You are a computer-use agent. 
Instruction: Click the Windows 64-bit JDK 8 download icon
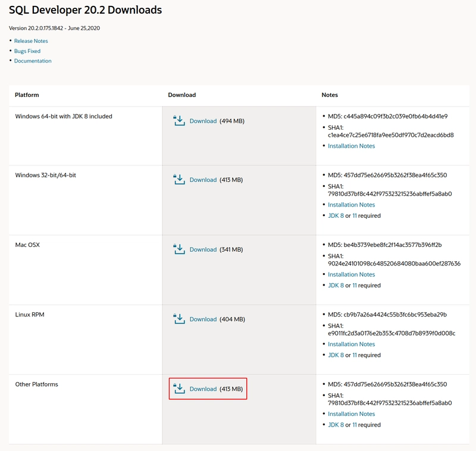coord(179,121)
